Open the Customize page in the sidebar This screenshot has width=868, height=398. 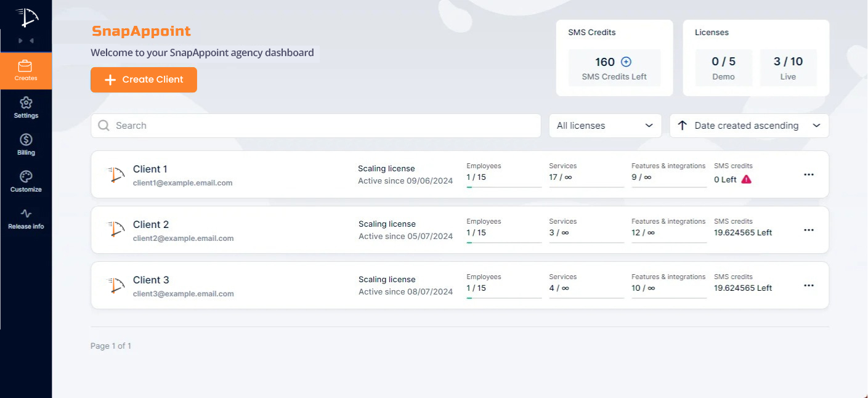[26, 181]
